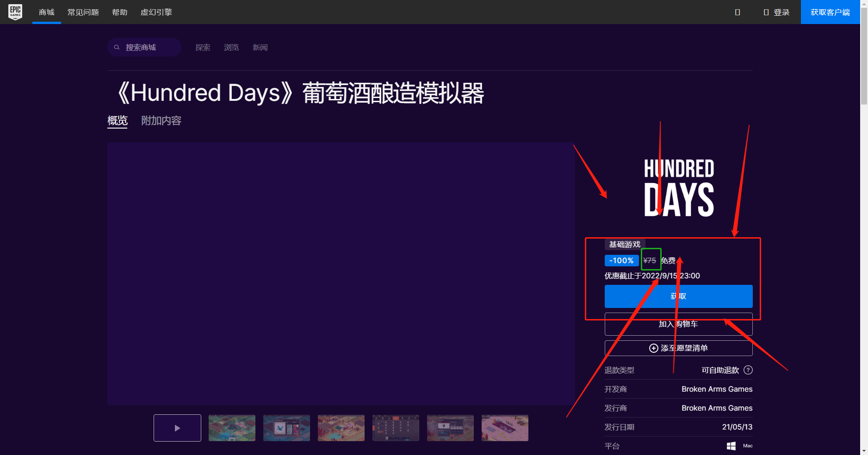This screenshot has width=868, height=455.
Task: Click the Hundred Days logo image
Action: point(679,187)
